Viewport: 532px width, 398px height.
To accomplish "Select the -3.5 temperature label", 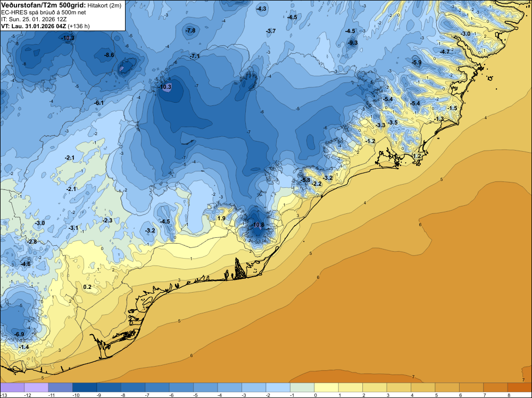I will (393, 122).
